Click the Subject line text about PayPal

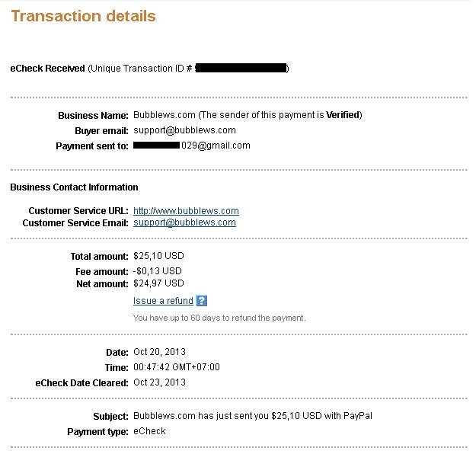point(252,416)
